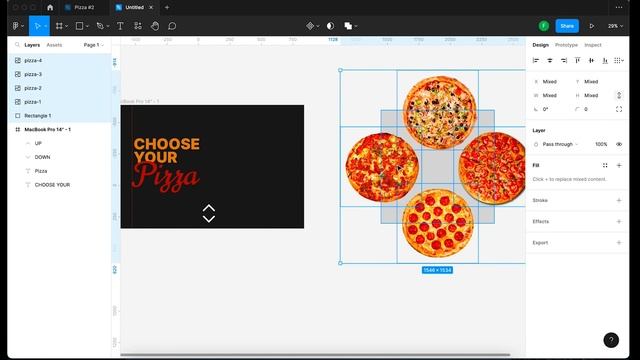Toggle independent corners option

click(x=619, y=109)
